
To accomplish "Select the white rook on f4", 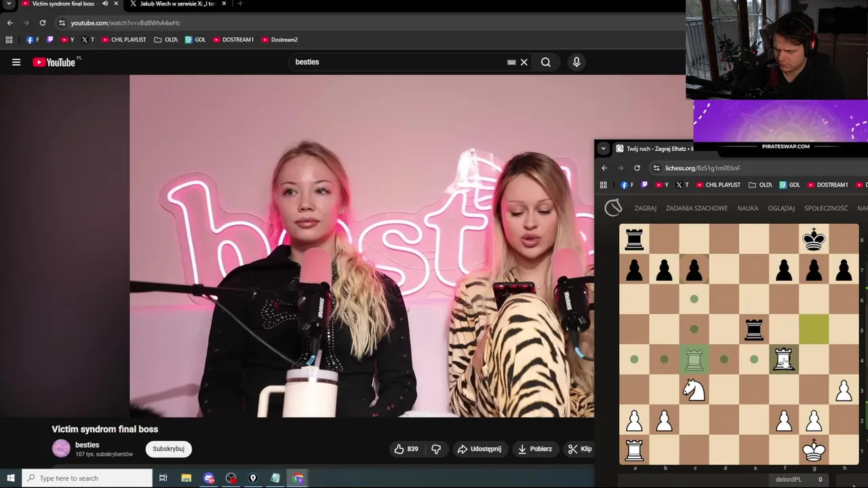I will point(783,359).
